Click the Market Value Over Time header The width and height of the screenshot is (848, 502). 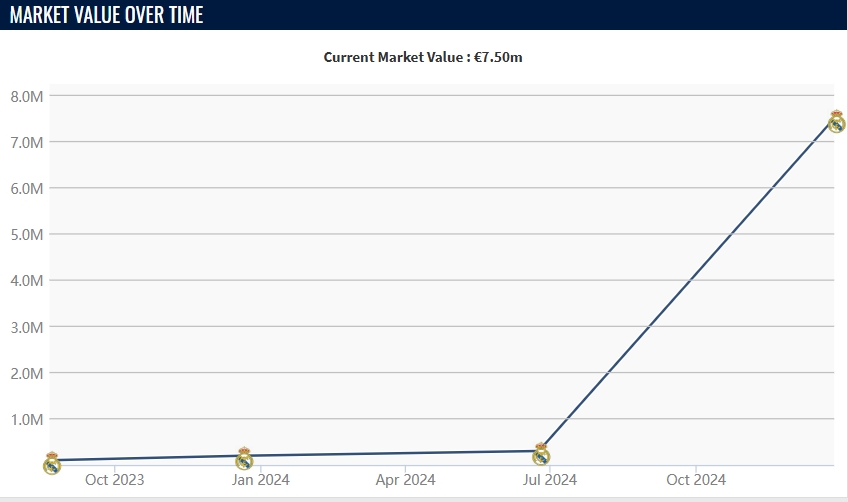click(x=106, y=15)
